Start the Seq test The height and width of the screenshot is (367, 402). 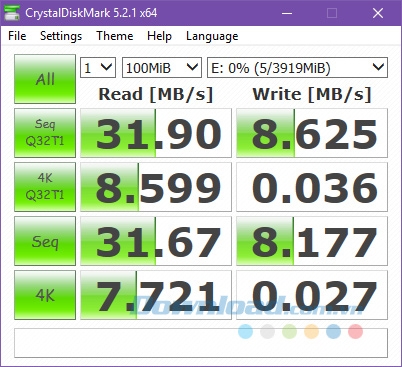(45, 241)
